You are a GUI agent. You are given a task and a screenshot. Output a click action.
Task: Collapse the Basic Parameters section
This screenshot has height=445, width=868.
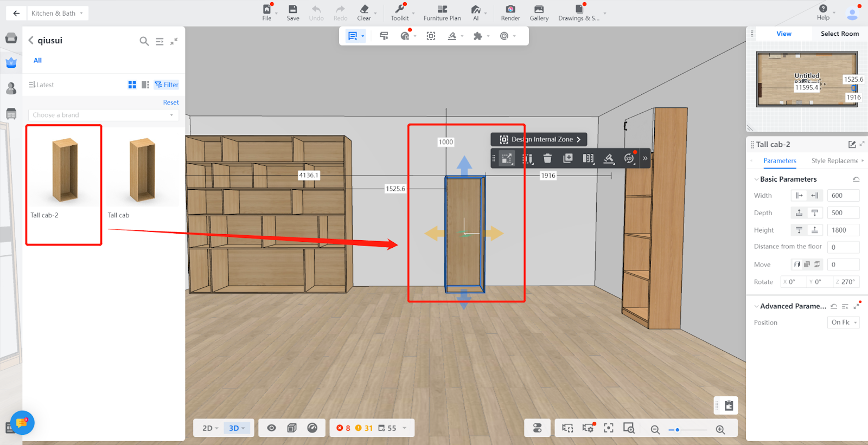756,179
